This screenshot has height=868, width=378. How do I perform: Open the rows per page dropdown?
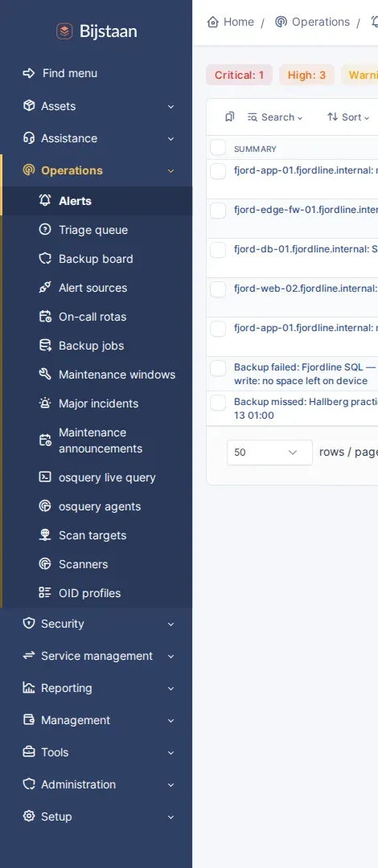269,452
